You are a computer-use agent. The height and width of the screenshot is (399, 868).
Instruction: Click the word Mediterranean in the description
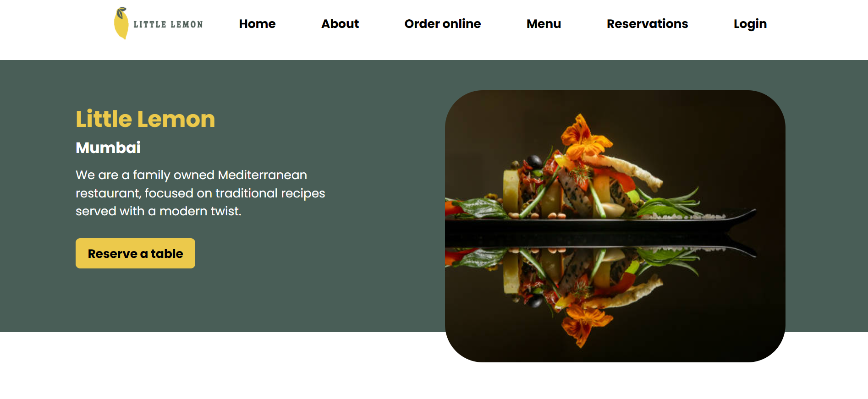tap(263, 175)
